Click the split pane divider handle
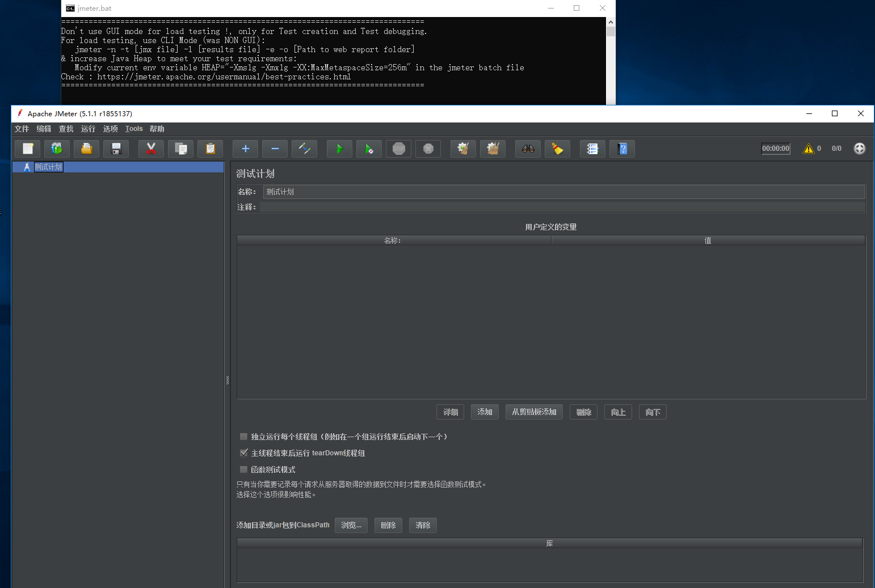875x588 pixels. 228,380
